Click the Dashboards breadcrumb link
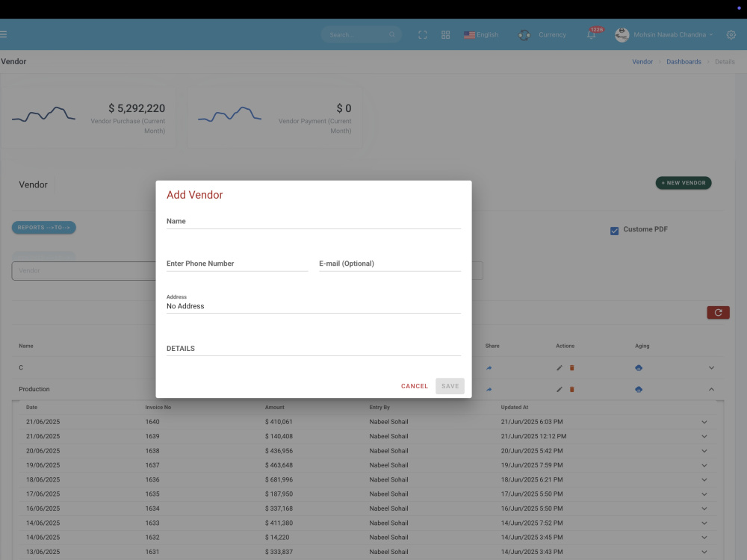This screenshot has height=560, width=747. pyautogui.click(x=684, y=62)
